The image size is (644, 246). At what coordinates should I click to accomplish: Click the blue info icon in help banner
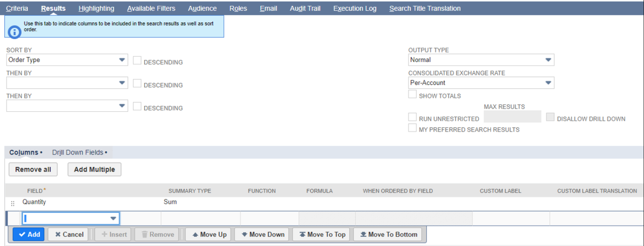15,32
